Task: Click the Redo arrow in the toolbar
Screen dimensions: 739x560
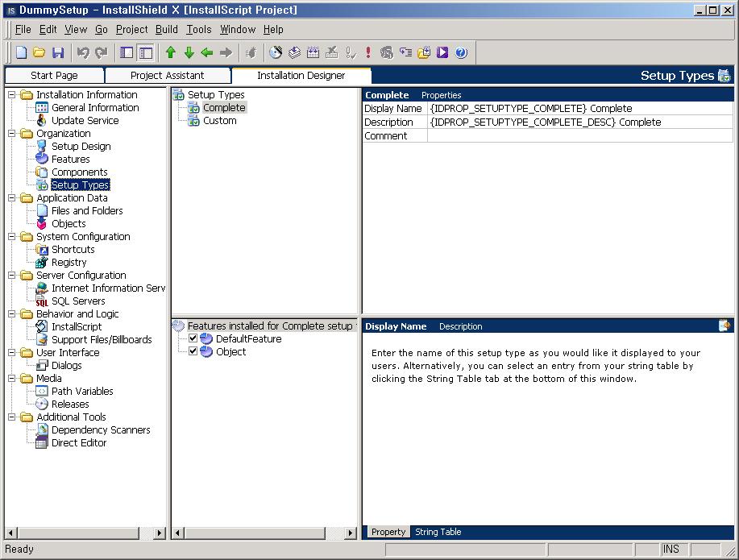Action: coord(102,52)
